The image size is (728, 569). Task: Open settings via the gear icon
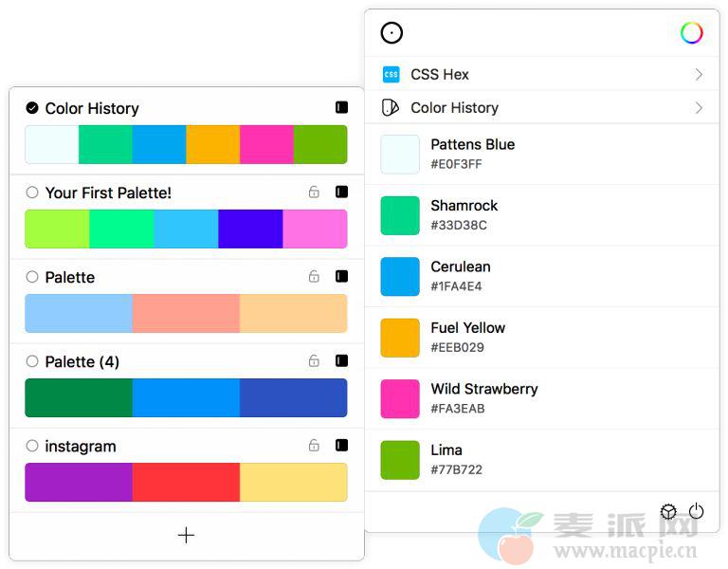pos(668,512)
